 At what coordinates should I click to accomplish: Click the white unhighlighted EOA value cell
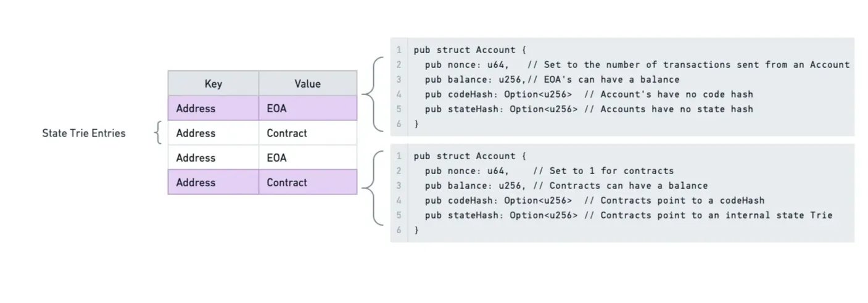pos(307,157)
